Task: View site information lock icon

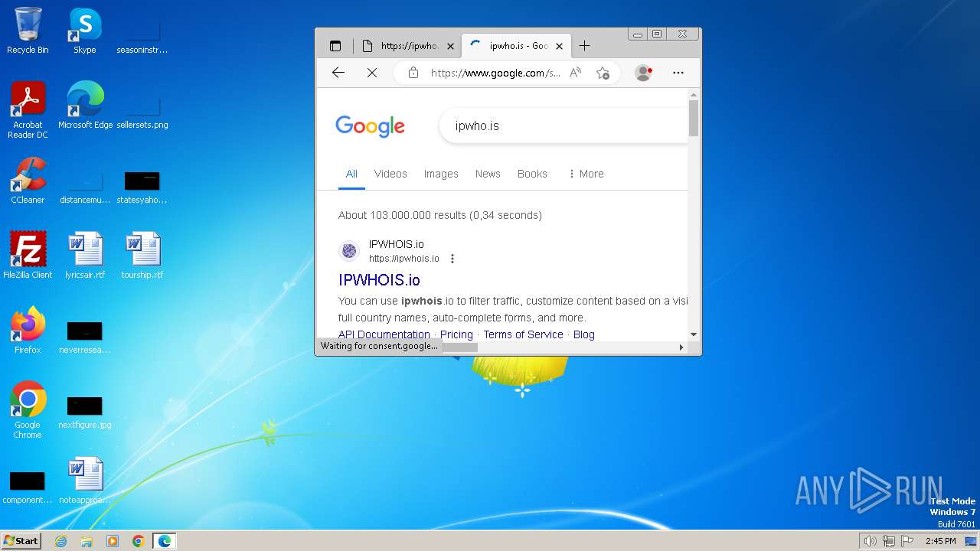Action: pos(413,73)
